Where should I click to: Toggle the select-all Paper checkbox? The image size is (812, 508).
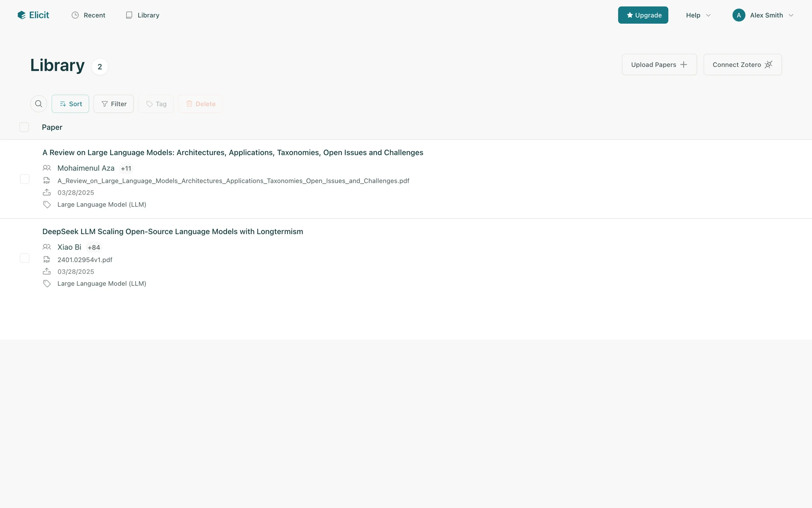[x=24, y=127]
